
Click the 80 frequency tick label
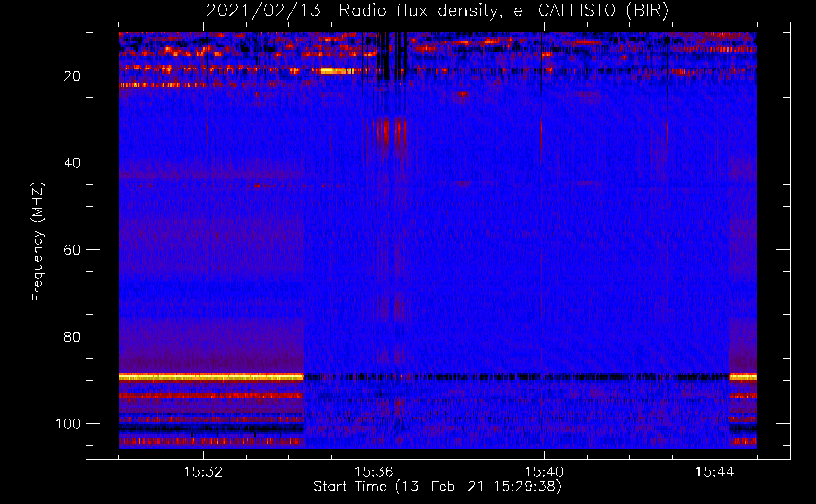tap(73, 337)
